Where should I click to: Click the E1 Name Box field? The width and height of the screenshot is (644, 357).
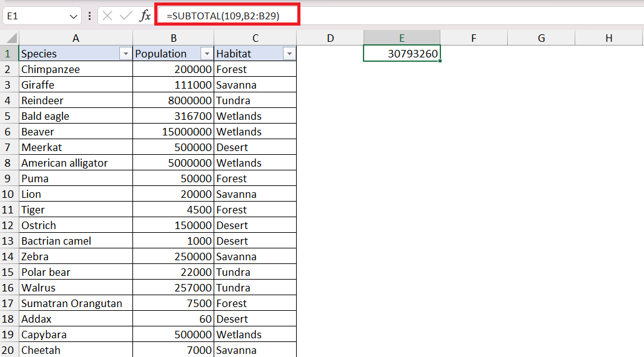point(36,16)
